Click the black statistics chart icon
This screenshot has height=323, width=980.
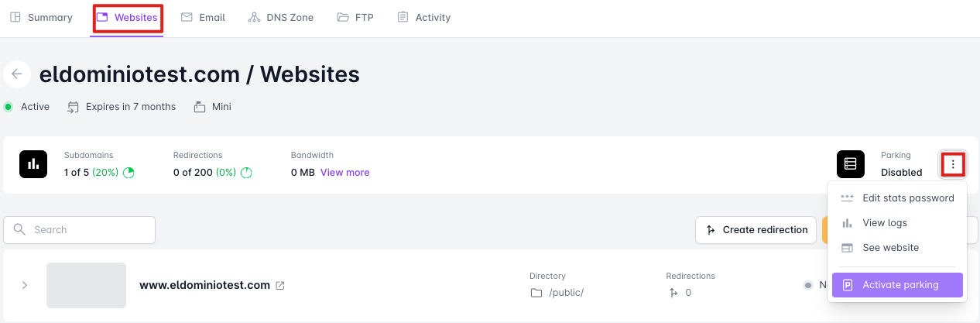click(33, 164)
